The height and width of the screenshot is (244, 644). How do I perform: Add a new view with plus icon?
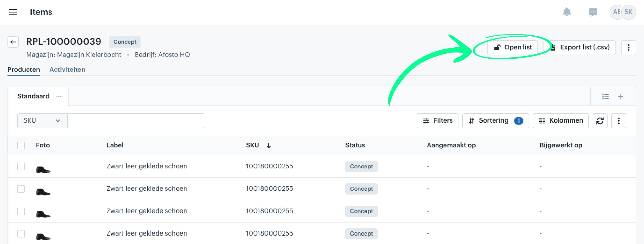click(620, 97)
